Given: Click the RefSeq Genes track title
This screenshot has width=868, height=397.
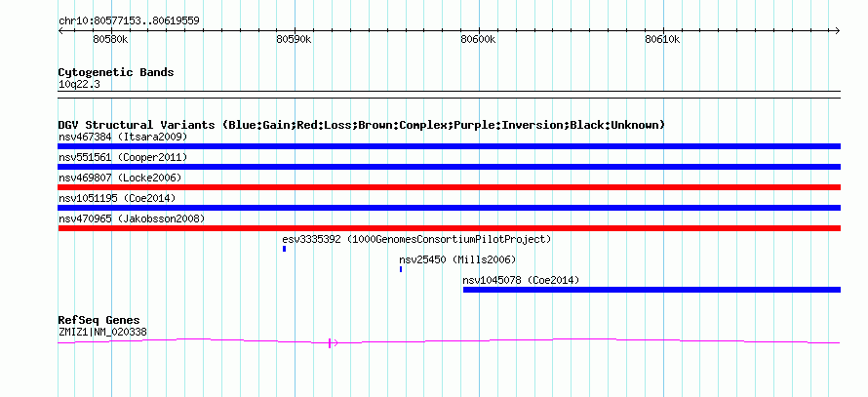Looking at the screenshot, I should (x=99, y=321).
